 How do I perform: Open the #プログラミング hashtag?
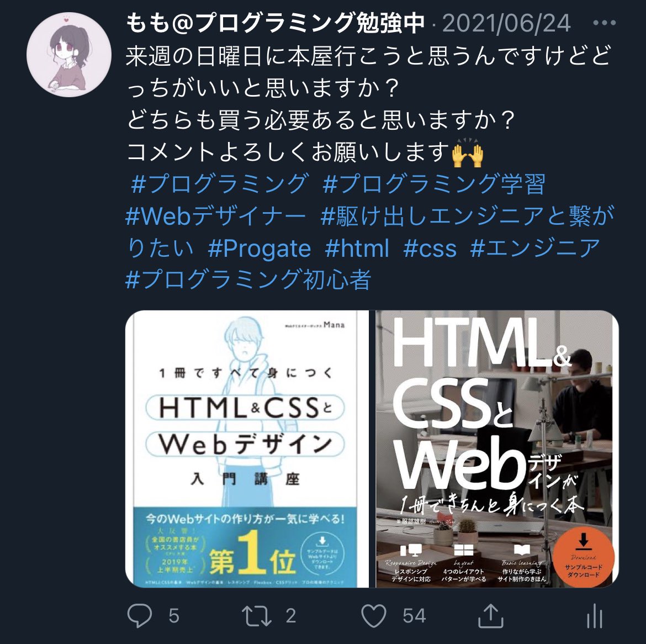click(220, 183)
